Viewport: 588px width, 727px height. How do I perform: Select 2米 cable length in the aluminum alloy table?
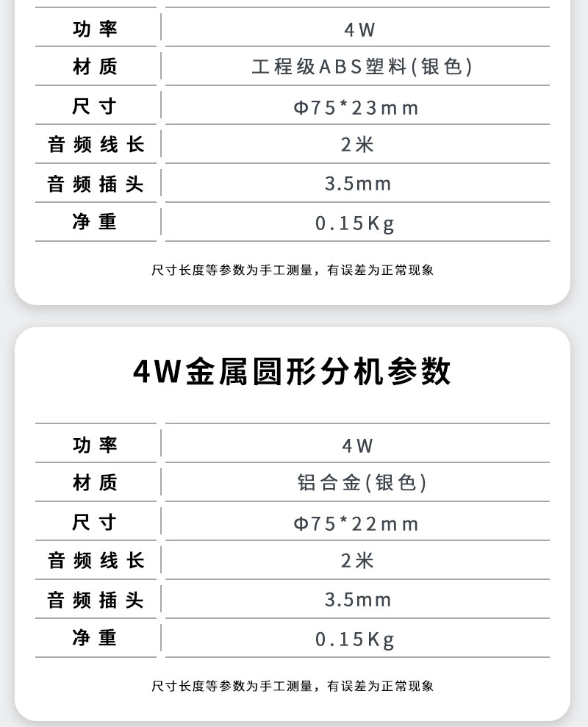(x=358, y=561)
